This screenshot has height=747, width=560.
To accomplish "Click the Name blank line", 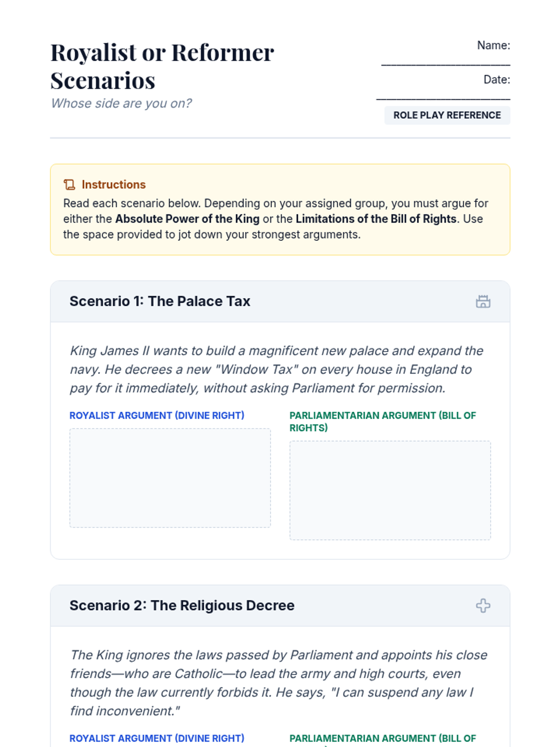I will point(446,61).
